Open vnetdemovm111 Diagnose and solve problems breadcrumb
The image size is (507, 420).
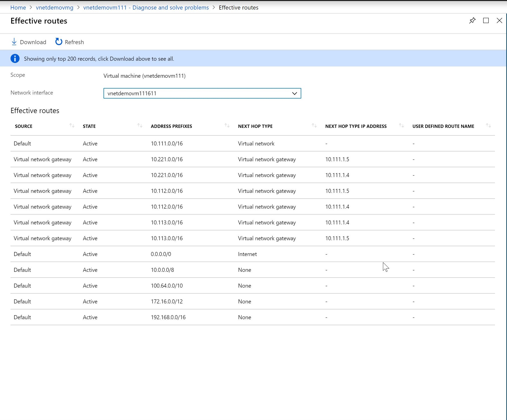coord(146,8)
